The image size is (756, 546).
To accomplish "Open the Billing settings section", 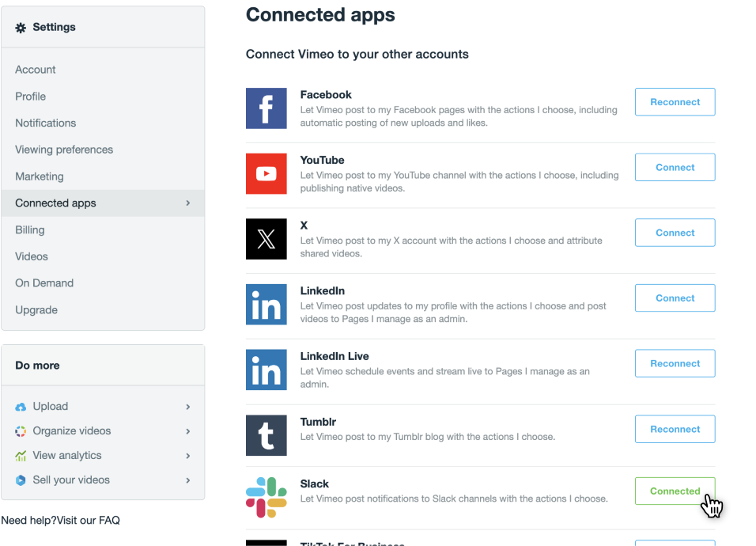I will (x=30, y=230).
